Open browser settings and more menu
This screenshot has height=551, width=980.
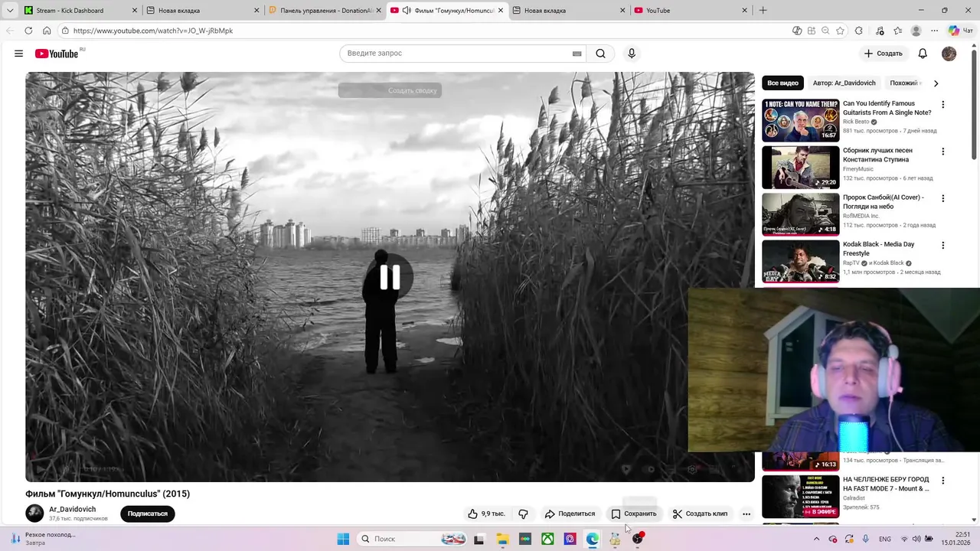(934, 31)
